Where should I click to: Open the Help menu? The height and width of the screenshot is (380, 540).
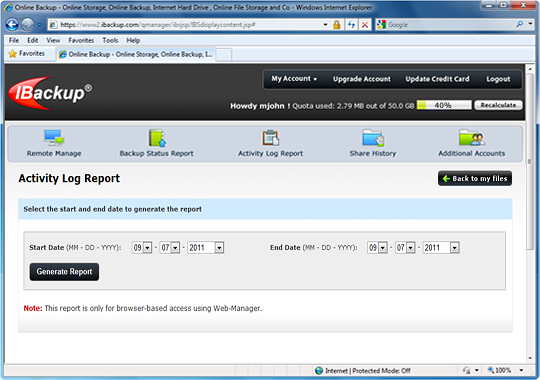tap(133, 40)
